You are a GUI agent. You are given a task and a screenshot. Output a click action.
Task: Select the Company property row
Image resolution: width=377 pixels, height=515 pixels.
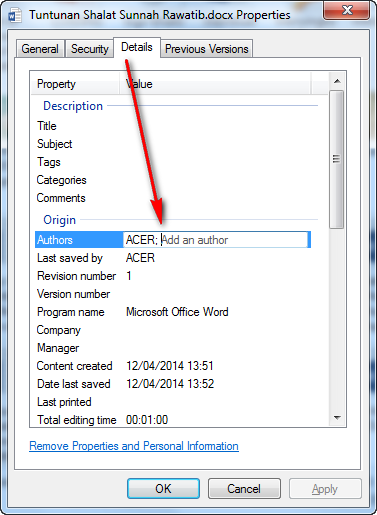click(173, 330)
